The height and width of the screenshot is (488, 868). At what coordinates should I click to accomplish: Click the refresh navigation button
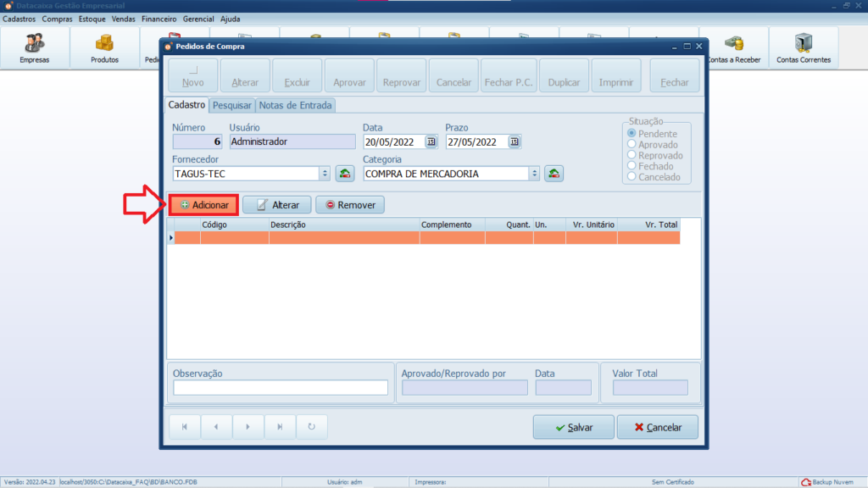click(x=311, y=427)
